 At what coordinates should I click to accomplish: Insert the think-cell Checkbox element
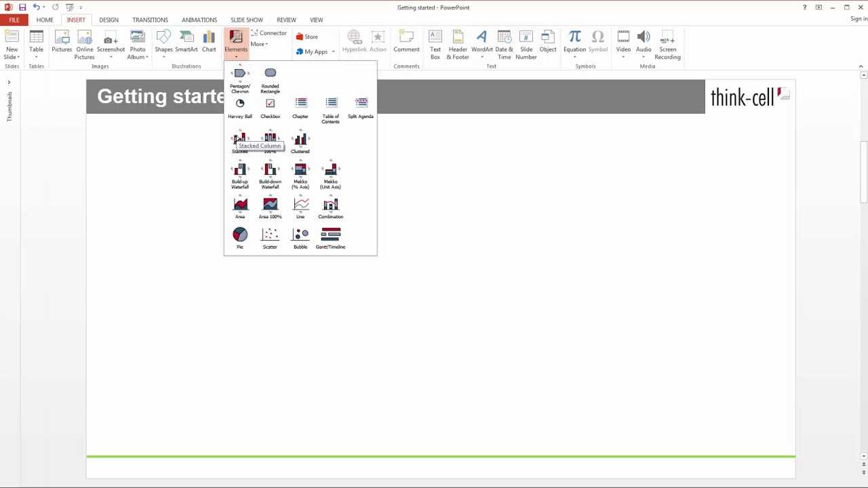tap(270, 106)
